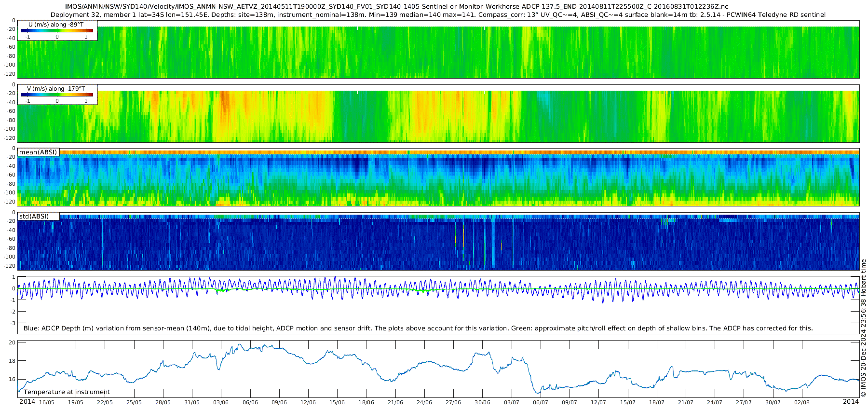The width and height of the screenshot is (868, 410).
Task: Select the 06/07 date on time axis
Action: point(541,402)
